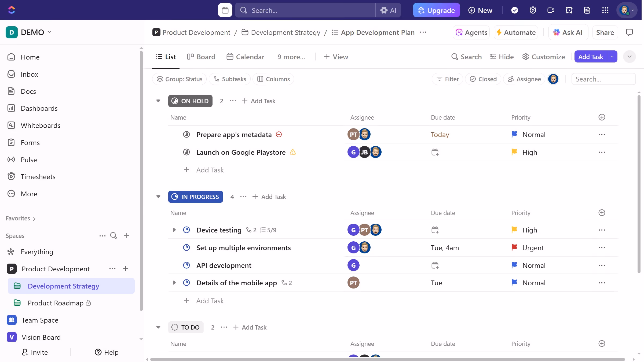Open row options for Set up multiple environments
644x362 pixels.
tap(602, 248)
